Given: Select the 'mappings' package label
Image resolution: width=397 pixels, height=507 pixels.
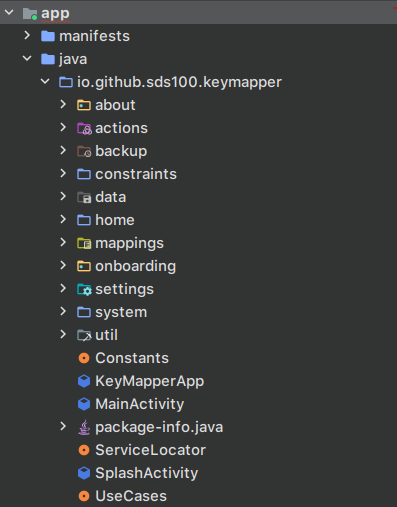Looking at the screenshot, I should pyautogui.click(x=130, y=243).
